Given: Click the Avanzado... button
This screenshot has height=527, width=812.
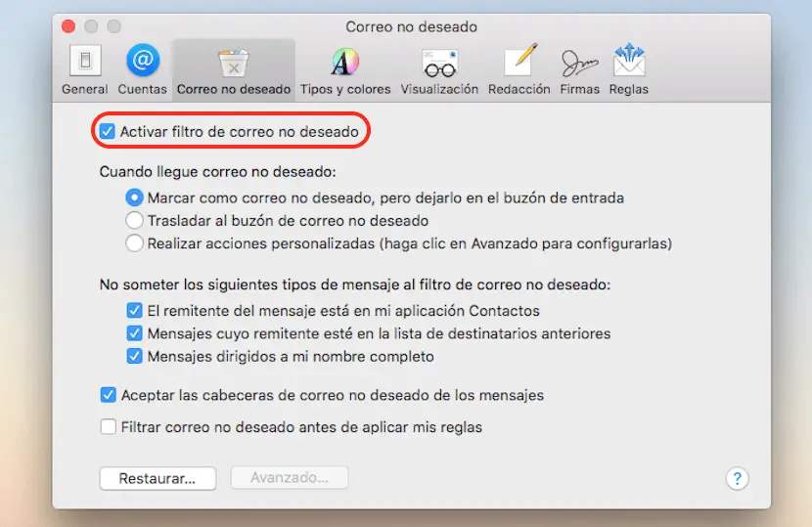Looking at the screenshot, I should (x=290, y=477).
